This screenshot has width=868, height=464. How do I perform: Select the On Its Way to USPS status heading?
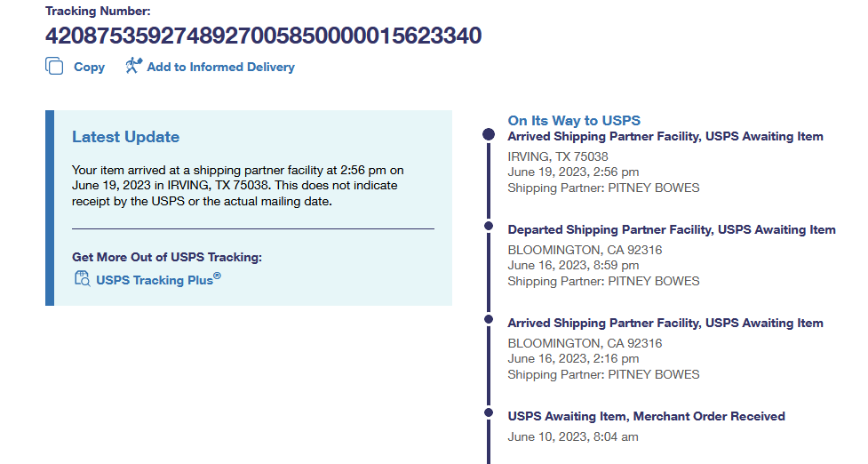point(574,120)
